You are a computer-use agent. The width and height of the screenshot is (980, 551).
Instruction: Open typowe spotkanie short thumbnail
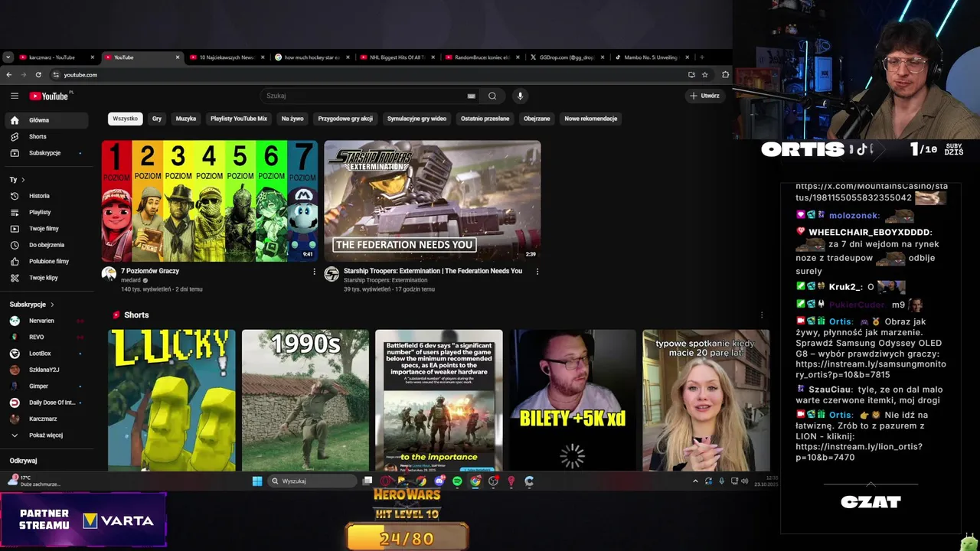706,400
